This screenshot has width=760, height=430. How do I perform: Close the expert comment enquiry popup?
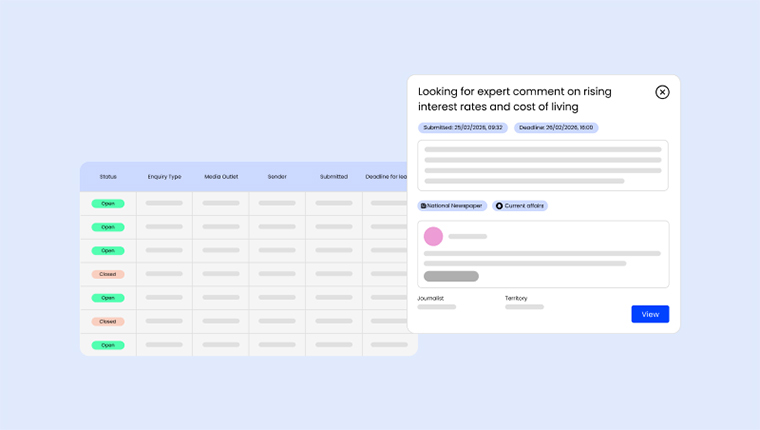point(662,92)
